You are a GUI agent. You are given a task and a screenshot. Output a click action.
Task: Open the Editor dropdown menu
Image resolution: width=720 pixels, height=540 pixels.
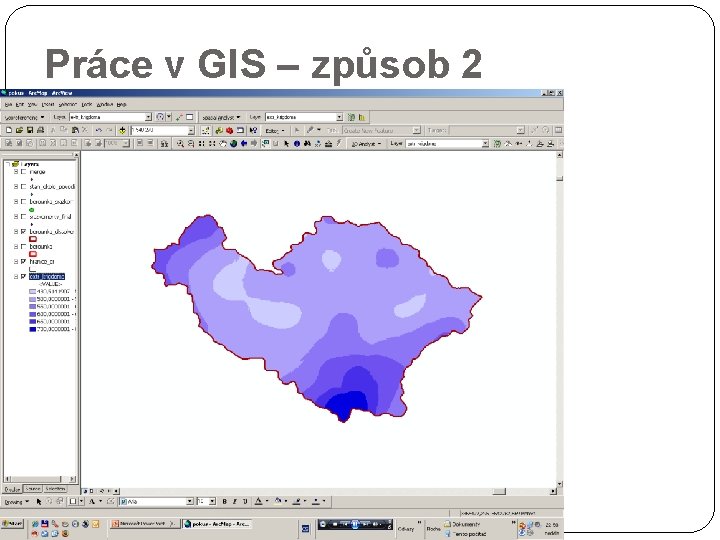pos(275,131)
